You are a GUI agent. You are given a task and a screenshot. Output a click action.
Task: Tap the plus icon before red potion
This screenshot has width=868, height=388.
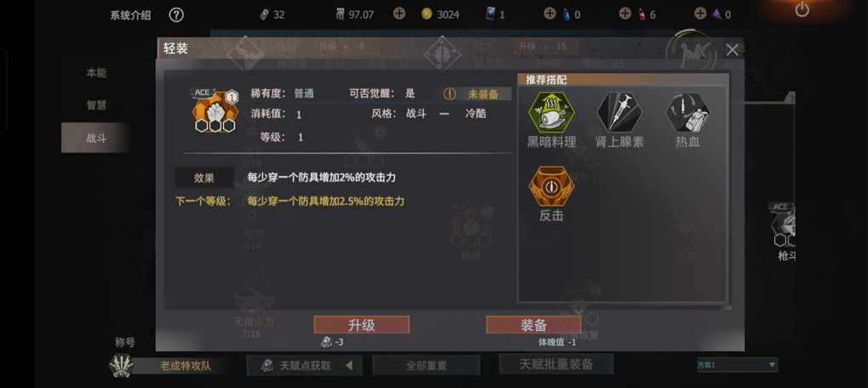625,14
